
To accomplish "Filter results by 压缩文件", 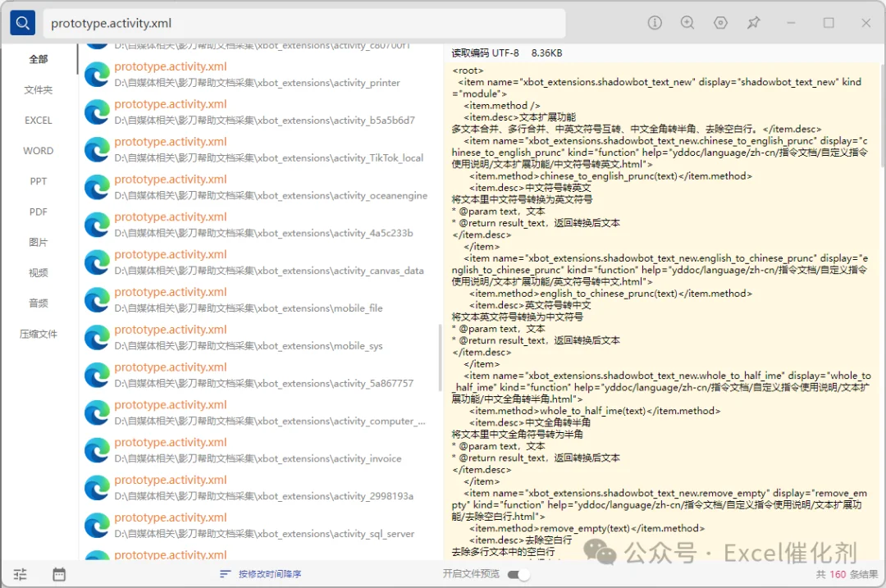I will point(39,334).
